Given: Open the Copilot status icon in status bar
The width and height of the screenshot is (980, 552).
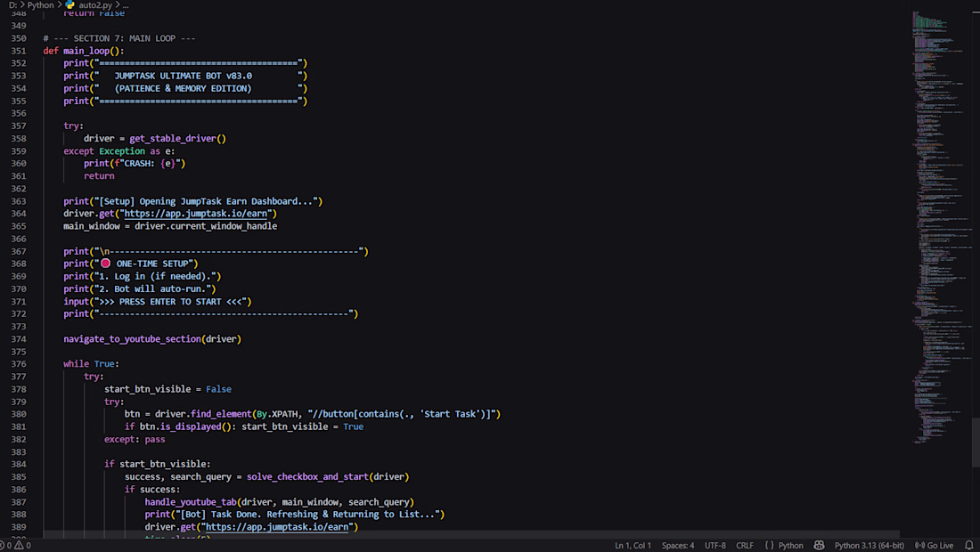Looking at the screenshot, I should 819,545.
